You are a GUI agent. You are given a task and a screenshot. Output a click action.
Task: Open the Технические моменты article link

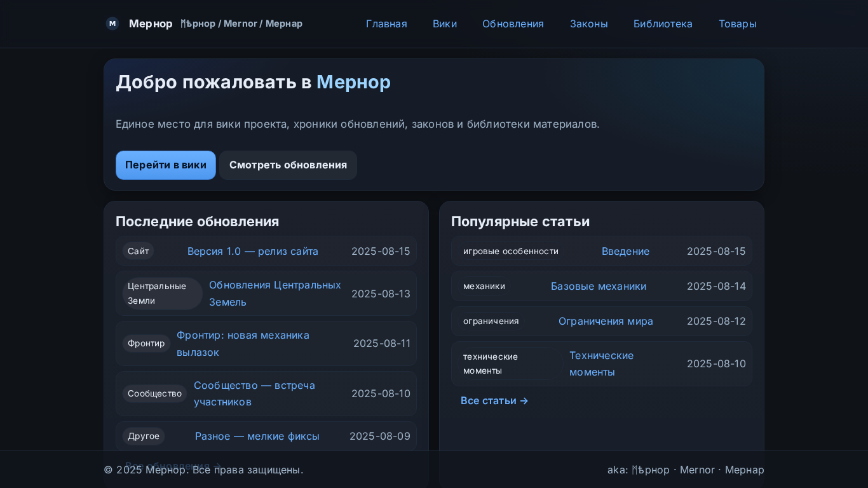coord(602,363)
